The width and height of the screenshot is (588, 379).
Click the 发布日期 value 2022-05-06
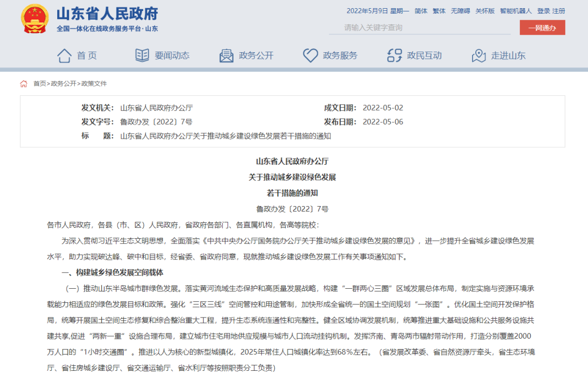tap(383, 122)
